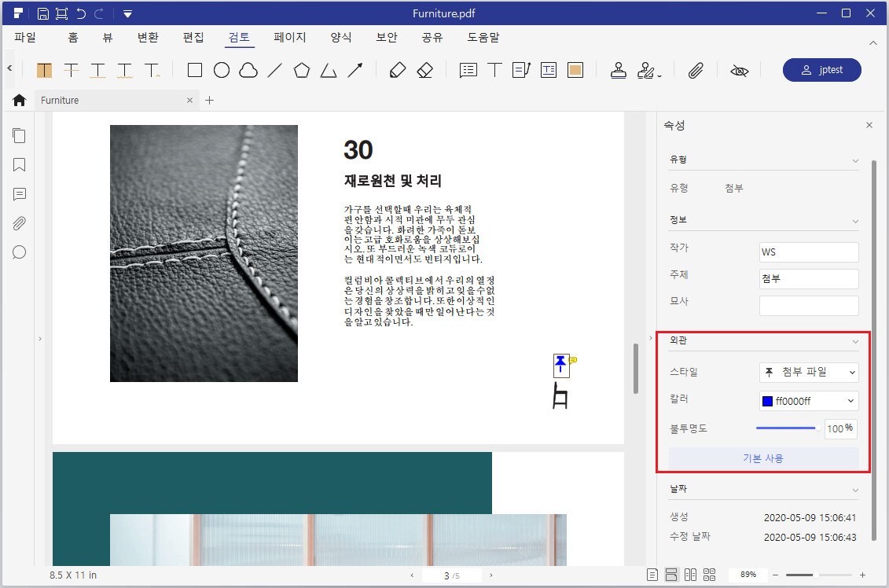
Task: Adjust the zoom level slider
Action: (818, 575)
